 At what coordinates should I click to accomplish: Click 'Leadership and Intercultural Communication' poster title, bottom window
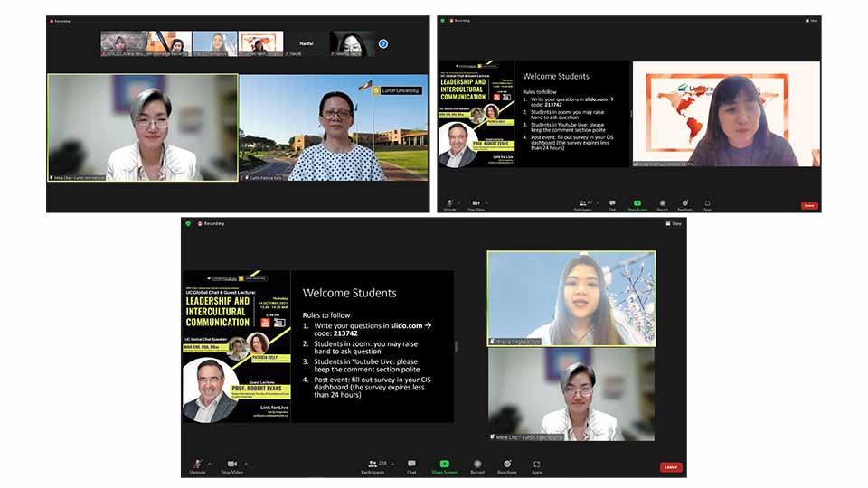click(218, 312)
